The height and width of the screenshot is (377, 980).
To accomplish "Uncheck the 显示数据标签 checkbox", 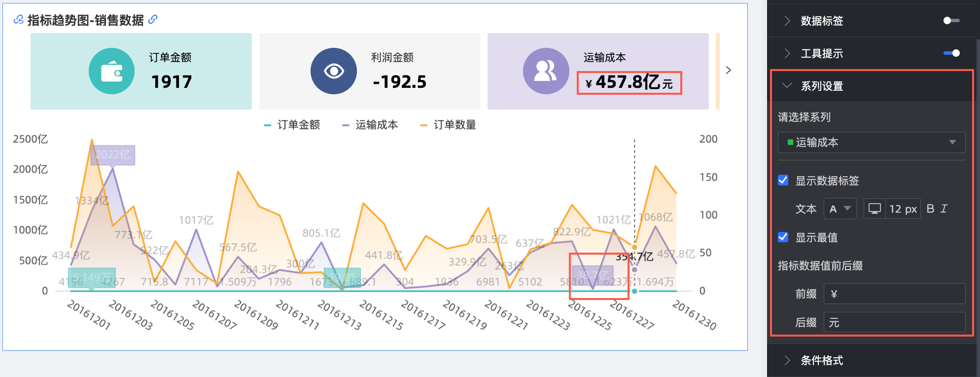I will tap(783, 180).
